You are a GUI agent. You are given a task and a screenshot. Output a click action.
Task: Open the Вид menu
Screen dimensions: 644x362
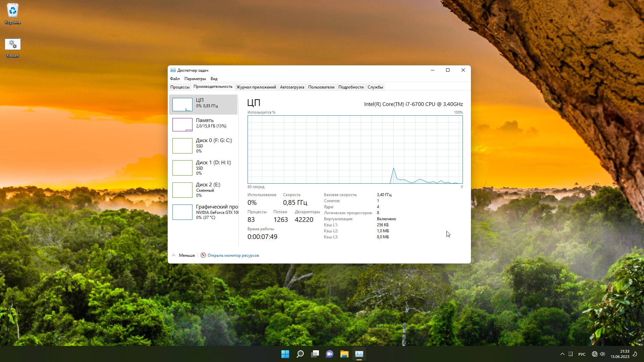point(214,79)
